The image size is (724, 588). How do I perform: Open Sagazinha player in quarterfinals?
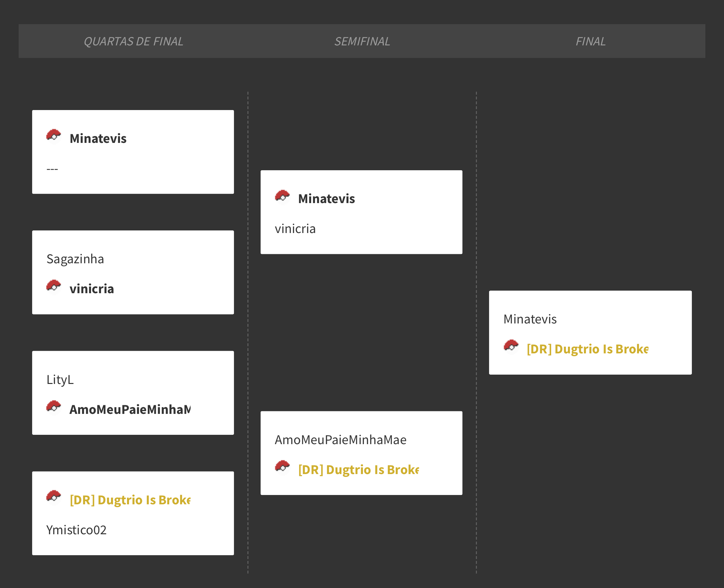(75, 259)
